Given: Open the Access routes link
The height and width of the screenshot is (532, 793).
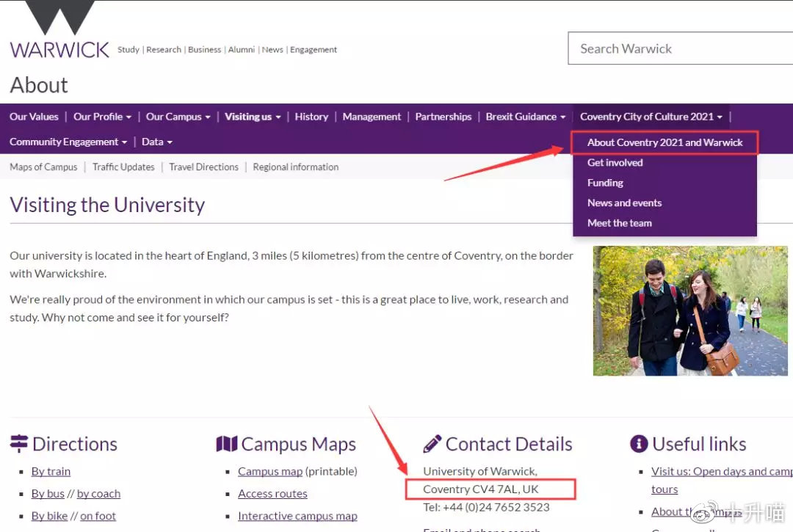Looking at the screenshot, I should (x=272, y=494).
